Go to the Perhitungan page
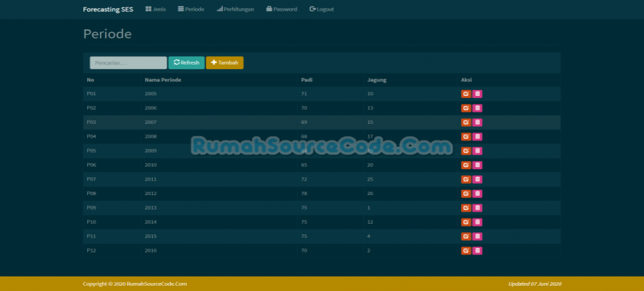 pyautogui.click(x=235, y=9)
